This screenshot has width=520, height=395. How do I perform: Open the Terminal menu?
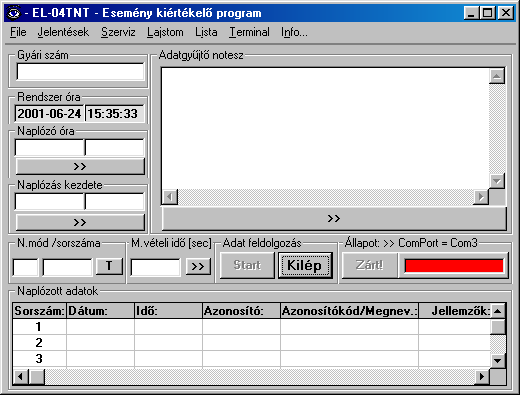point(249,32)
